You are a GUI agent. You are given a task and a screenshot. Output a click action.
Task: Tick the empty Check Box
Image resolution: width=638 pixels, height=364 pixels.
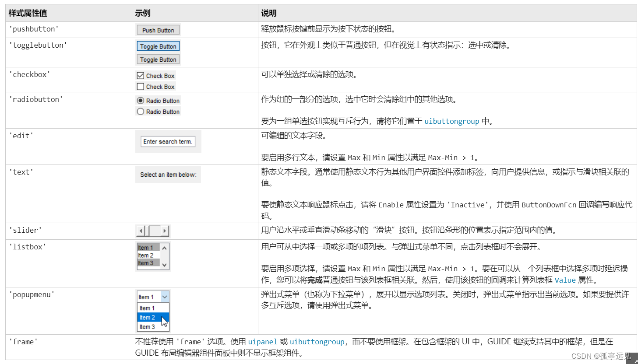141,87
